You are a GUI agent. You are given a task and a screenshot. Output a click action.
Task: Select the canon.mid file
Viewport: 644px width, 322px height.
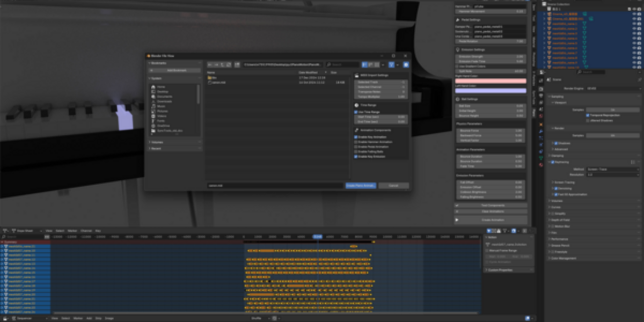(219, 82)
